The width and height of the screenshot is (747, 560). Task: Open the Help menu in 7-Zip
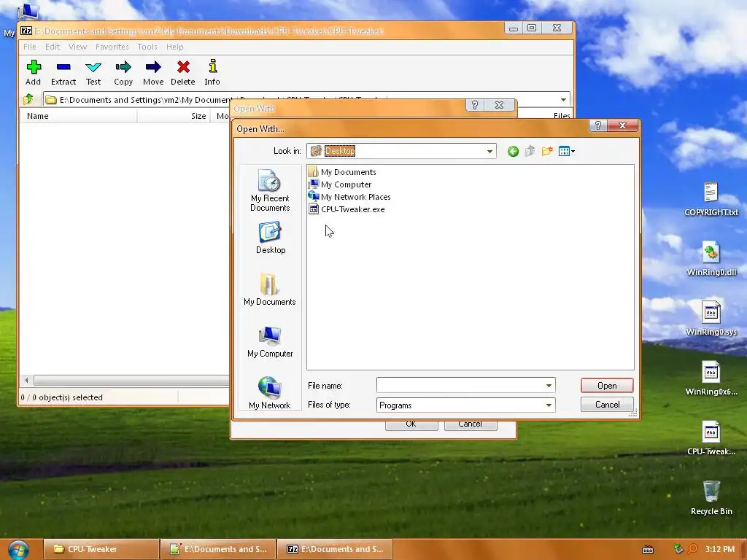point(175,47)
